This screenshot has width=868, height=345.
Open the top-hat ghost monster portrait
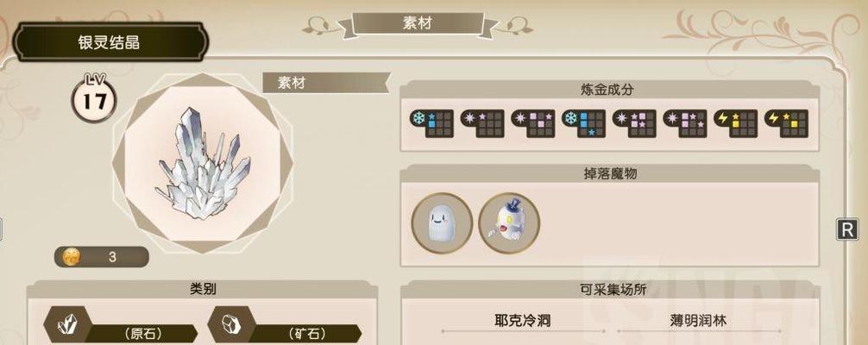click(x=509, y=223)
